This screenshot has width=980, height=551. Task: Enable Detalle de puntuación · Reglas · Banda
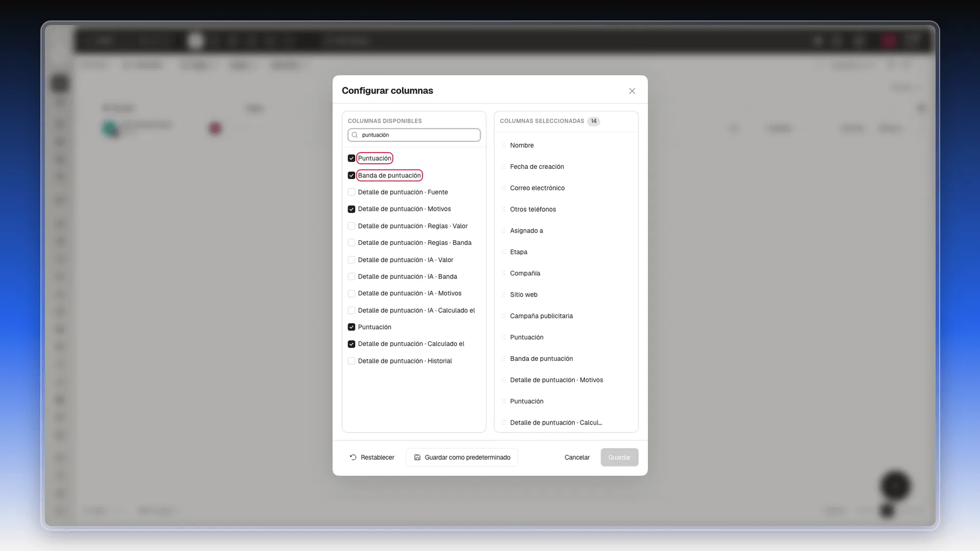tap(351, 243)
